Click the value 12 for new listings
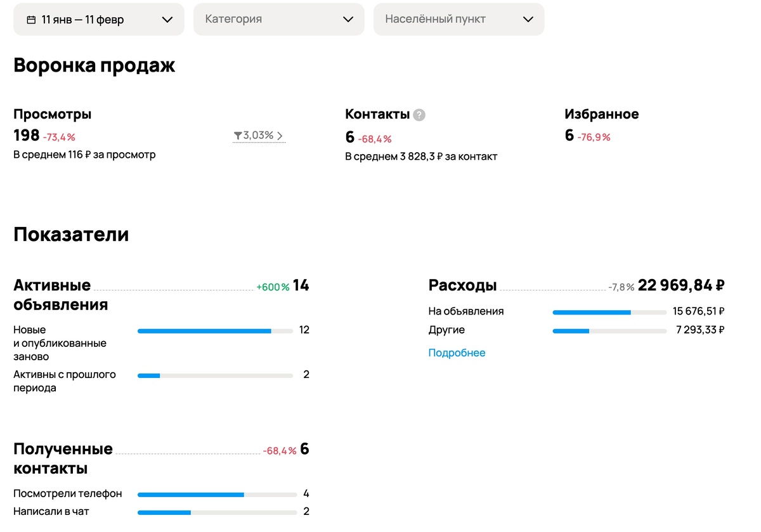The width and height of the screenshot is (761, 532). pos(304,330)
